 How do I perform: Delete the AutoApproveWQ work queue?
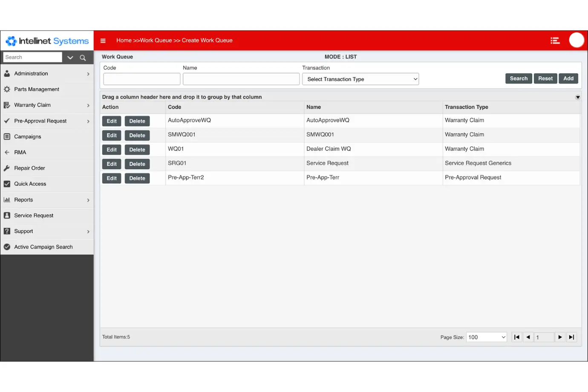pyautogui.click(x=137, y=121)
